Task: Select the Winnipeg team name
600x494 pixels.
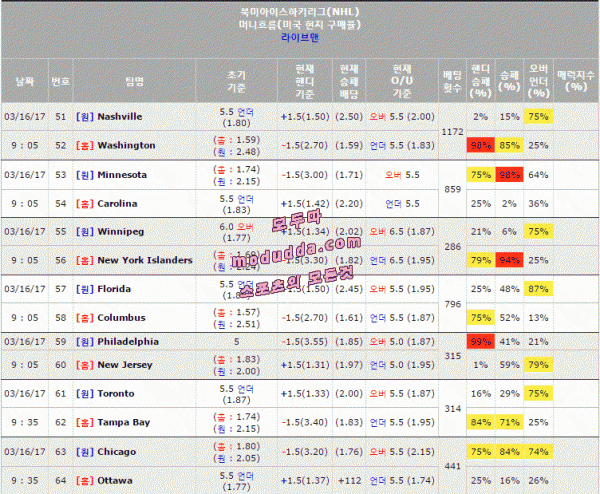Action: 121,232
